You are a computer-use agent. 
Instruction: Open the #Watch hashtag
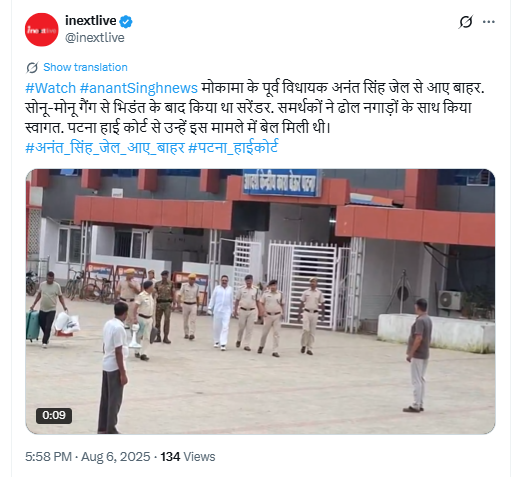(x=51, y=88)
